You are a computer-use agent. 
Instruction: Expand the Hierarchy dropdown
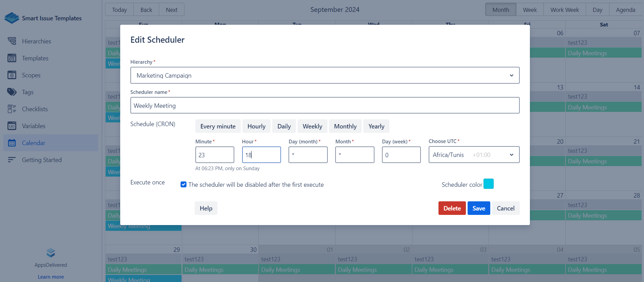click(324, 75)
